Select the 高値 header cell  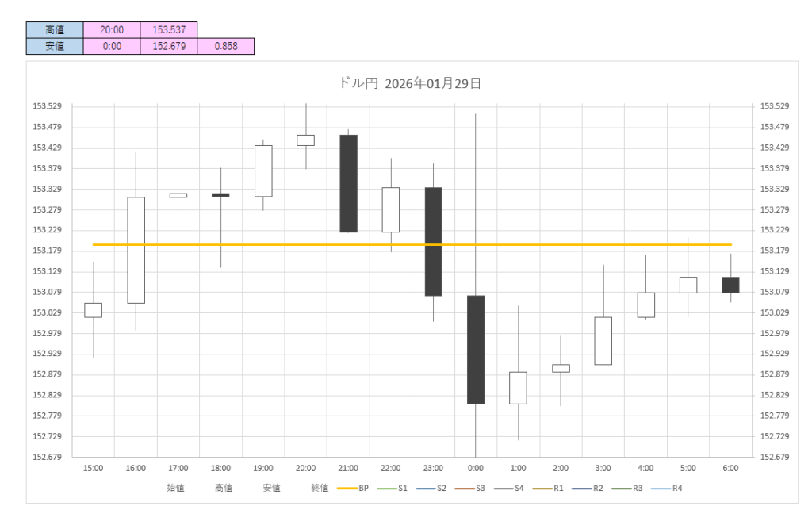[55, 29]
